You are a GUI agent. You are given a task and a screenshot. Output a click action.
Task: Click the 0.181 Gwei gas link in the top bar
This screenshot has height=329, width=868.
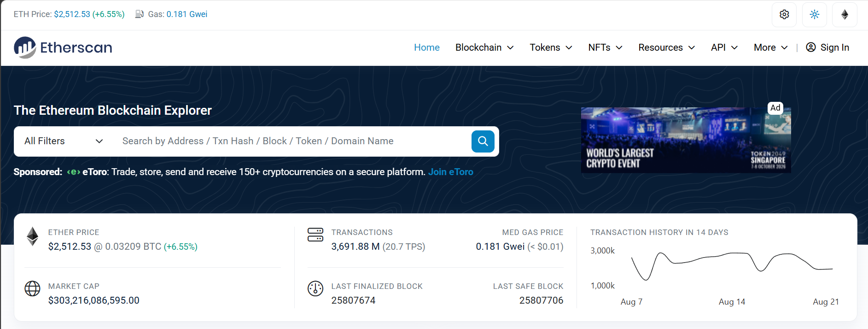187,14
